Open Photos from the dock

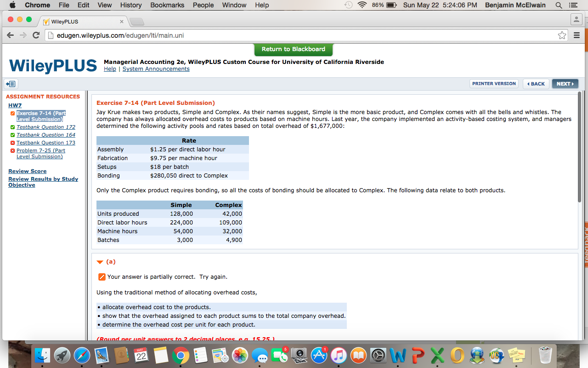point(240,355)
